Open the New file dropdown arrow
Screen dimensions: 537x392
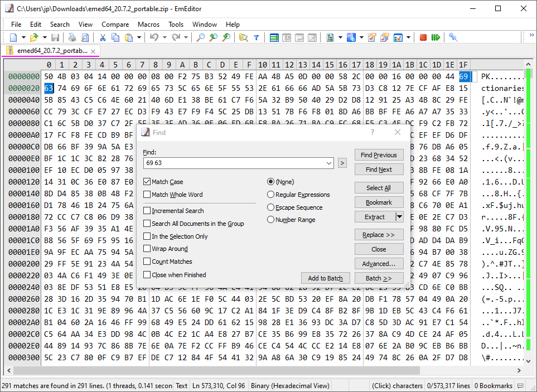tap(23, 37)
